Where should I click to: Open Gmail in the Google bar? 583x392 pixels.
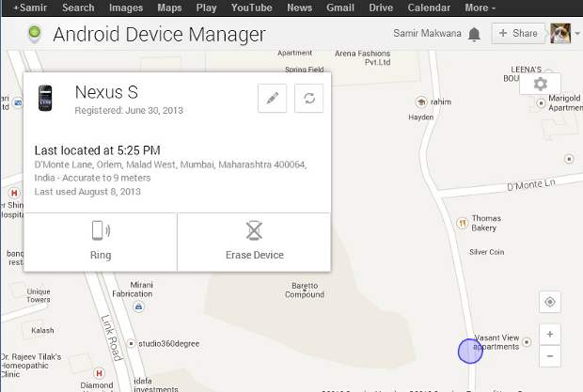click(x=340, y=8)
